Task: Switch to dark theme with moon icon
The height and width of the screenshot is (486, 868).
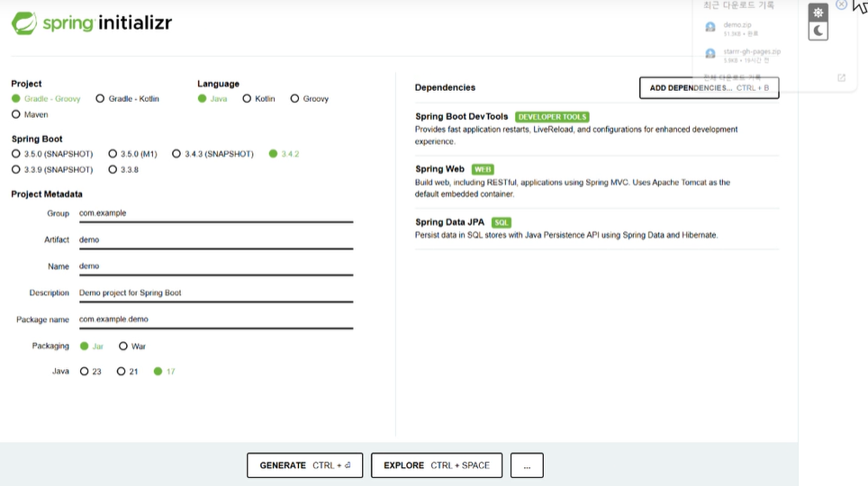Action: coord(818,31)
